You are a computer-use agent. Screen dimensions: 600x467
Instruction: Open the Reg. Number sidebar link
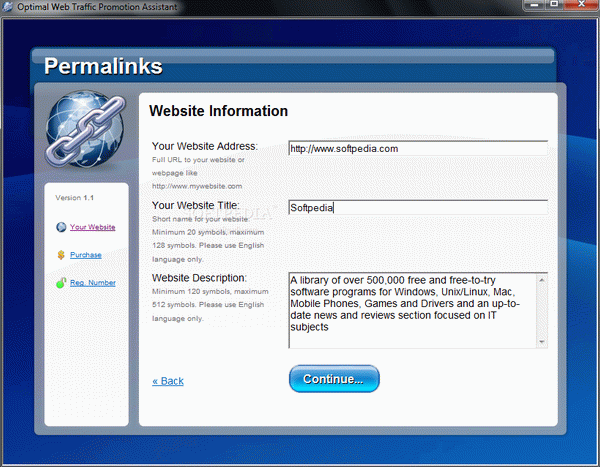(93, 283)
